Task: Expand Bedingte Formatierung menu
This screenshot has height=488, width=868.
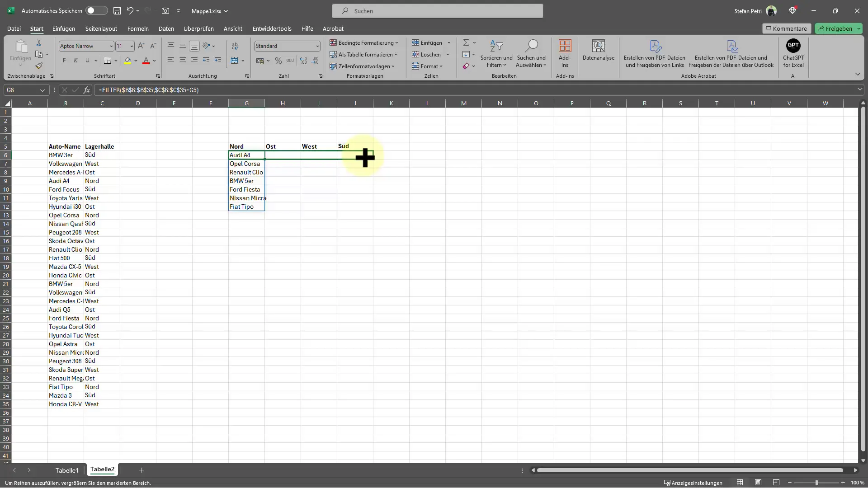Action: [364, 43]
